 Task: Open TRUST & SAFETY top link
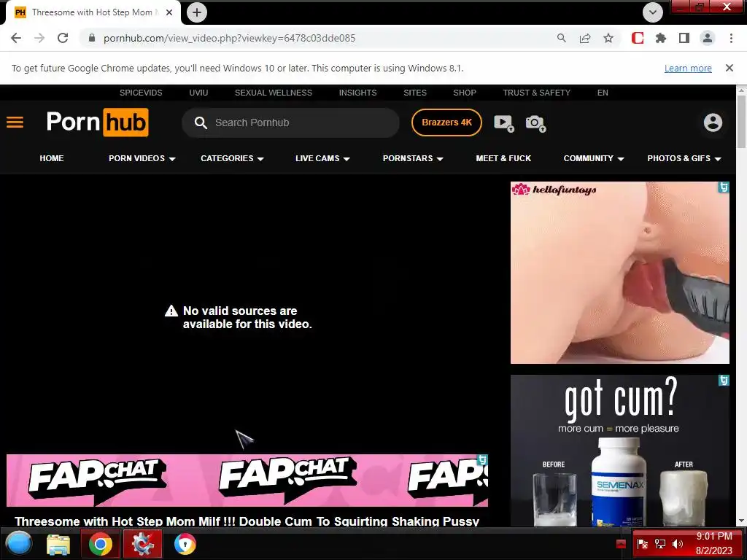point(536,93)
